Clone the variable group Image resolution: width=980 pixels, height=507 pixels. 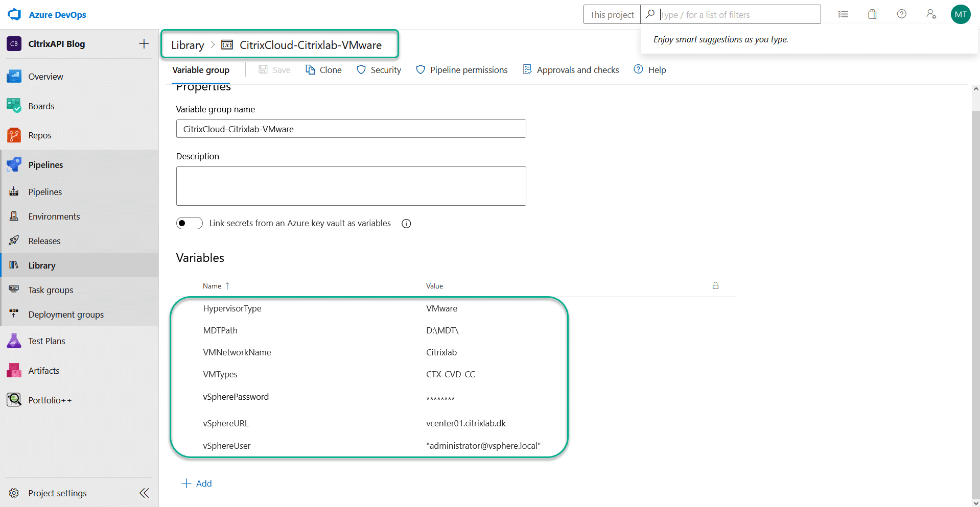point(323,70)
